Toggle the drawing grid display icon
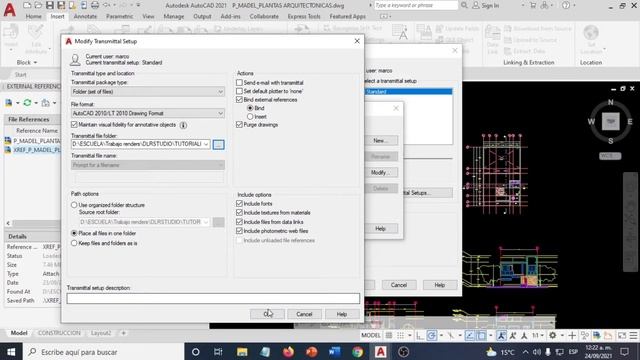 (389, 336)
